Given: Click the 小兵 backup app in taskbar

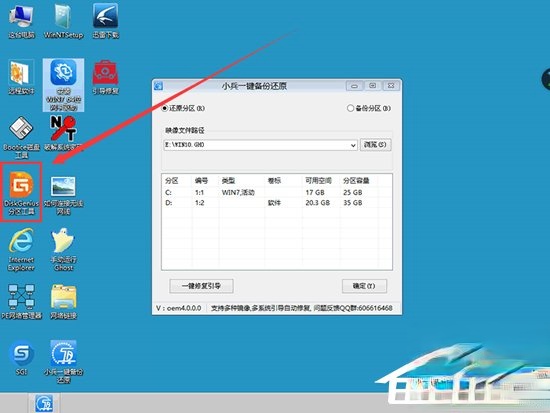Looking at the screenshot, I should (x=44, y=403).
